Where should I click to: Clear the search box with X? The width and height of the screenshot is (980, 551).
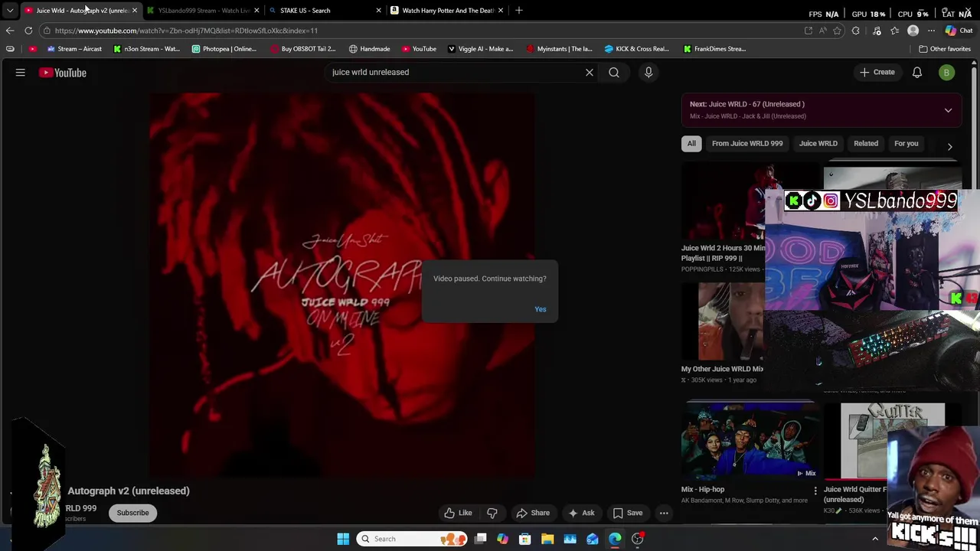tap(590, 72)
